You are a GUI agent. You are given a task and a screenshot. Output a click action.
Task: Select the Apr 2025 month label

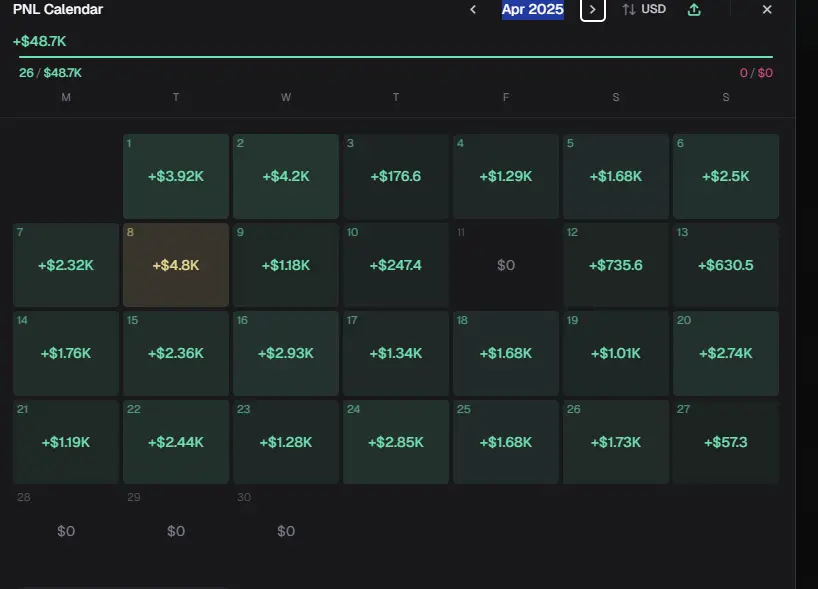click(533, 9)
